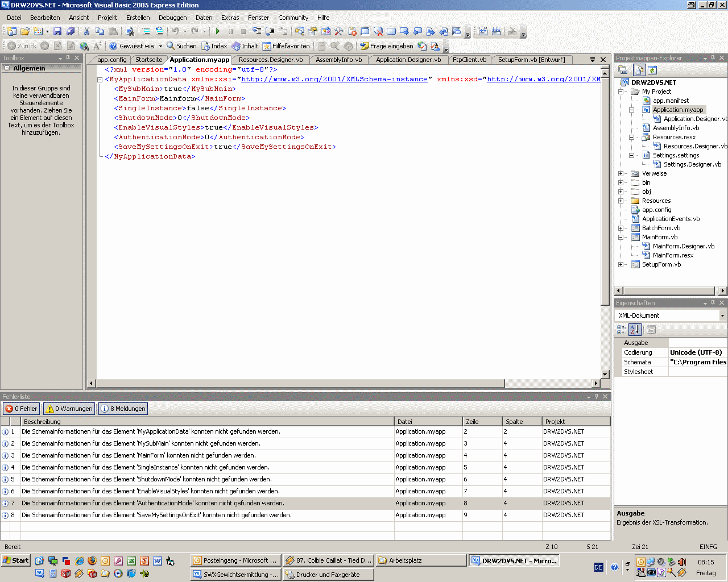This screenshot has width=728, height=582.
Task: Open the help Index
Action: [x=214, y=46]
